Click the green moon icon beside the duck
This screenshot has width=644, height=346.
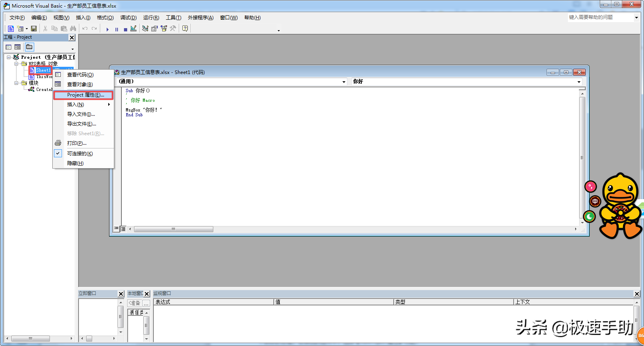click(589, 217)
